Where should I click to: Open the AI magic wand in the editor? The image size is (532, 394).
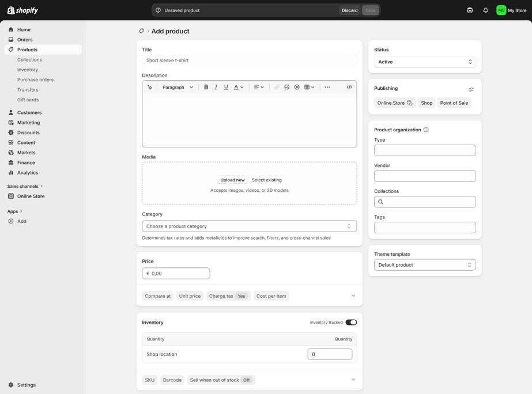149,86
